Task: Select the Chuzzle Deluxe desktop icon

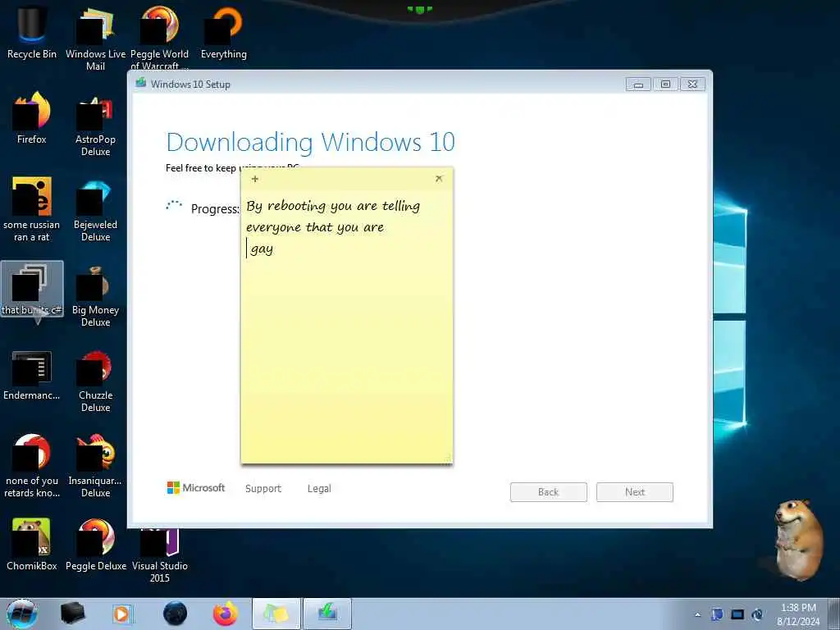Action: tap(95, 381)
